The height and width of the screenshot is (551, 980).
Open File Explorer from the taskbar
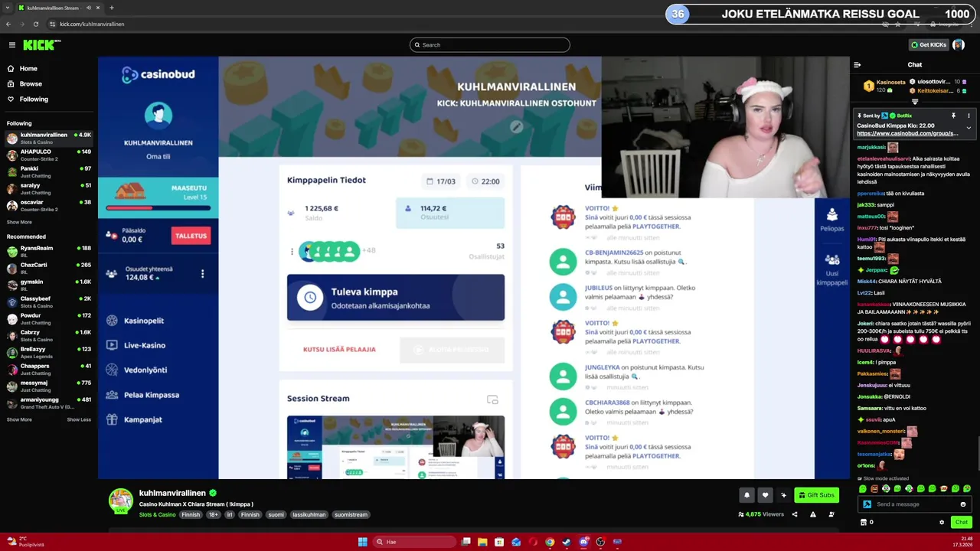coord(482,542)
